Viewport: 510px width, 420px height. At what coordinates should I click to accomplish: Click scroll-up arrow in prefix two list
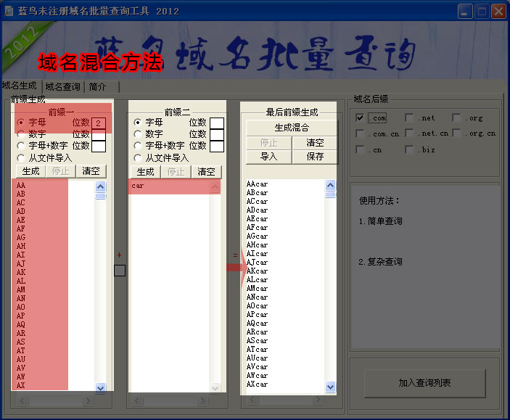point(215,186)
